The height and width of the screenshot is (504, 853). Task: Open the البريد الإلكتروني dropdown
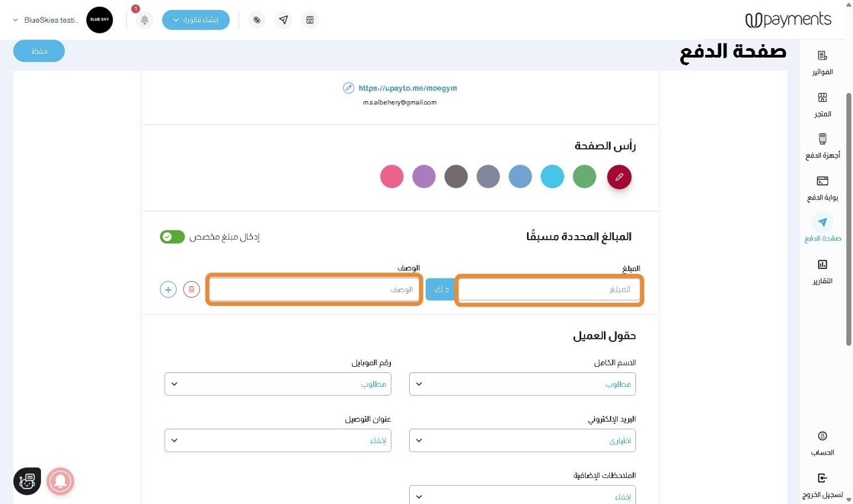(522, 441)
